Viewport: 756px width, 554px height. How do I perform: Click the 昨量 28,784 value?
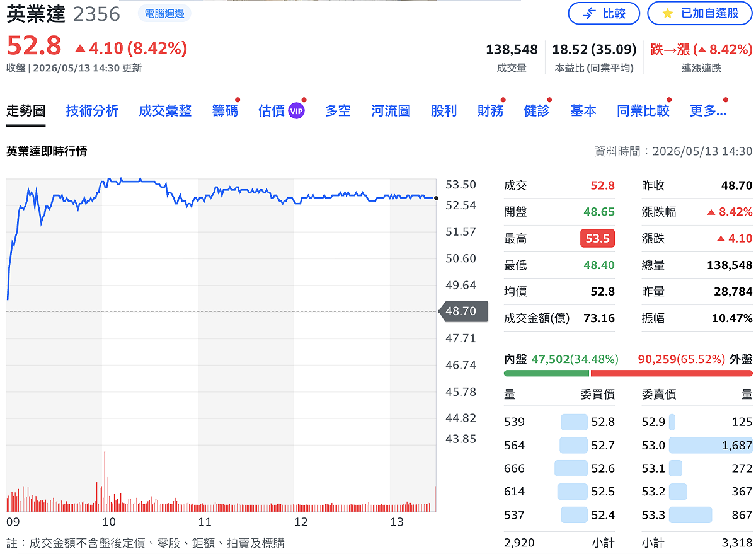point(734,292)
